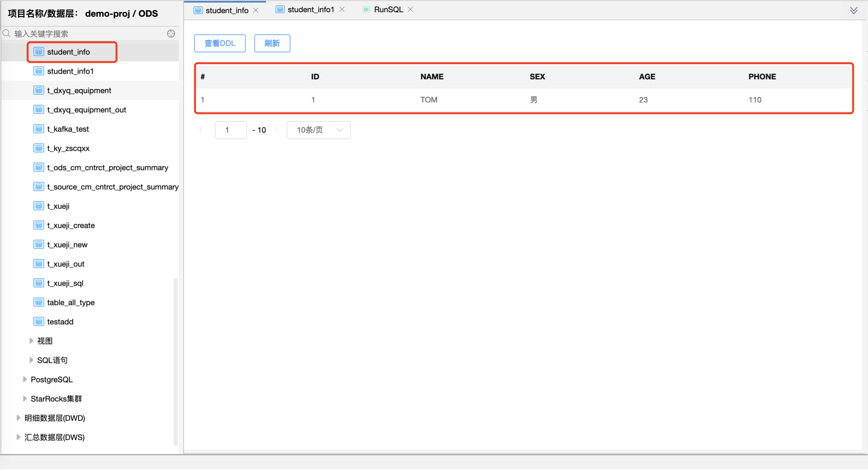Expand the SQL语句 node
Screen dimensions: 868x470
click(x=31, y=360)
